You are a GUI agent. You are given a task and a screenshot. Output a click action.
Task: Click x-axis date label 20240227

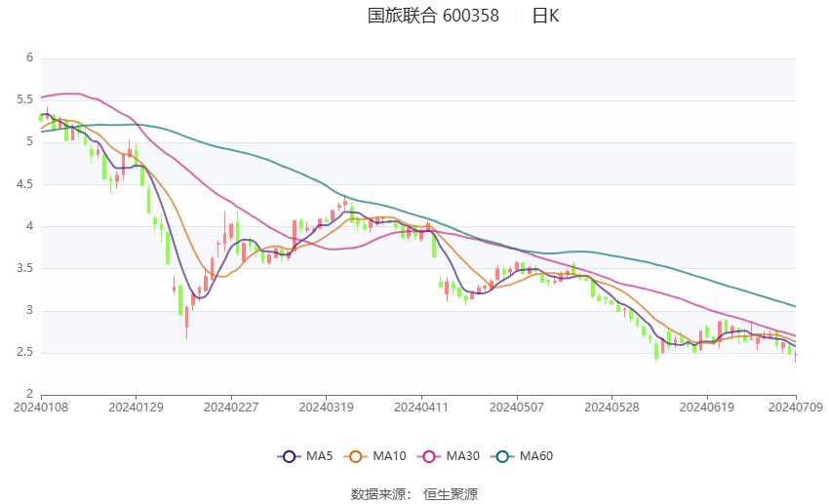231,407
